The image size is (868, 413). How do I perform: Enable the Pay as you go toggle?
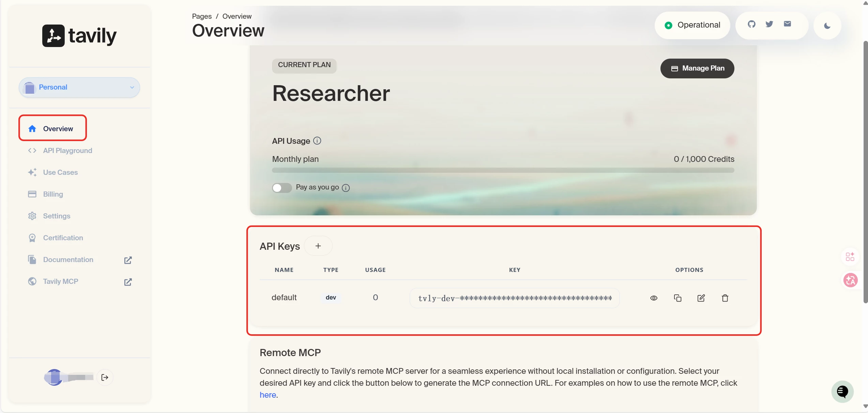[x=282, y=188]
